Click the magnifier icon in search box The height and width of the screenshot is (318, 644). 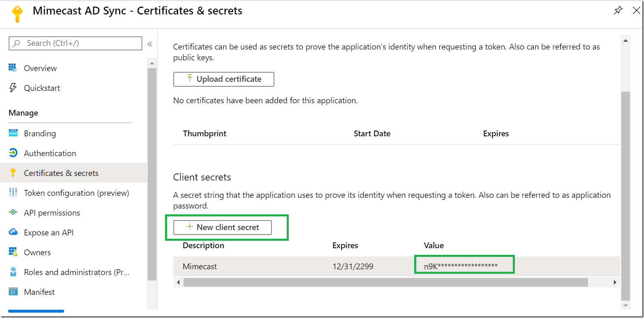(17, 43)
